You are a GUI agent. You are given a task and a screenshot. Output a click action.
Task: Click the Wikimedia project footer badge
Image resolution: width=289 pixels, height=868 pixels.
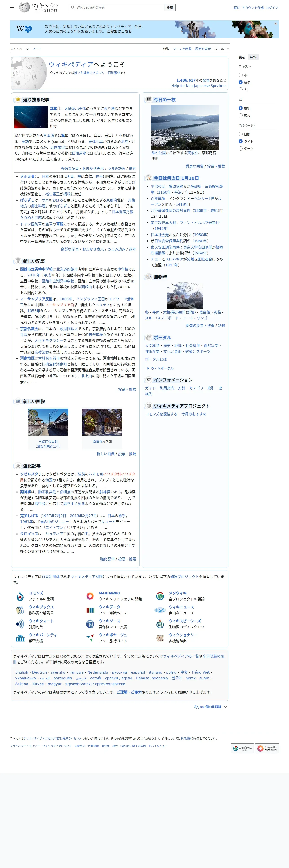coord(242,748)
